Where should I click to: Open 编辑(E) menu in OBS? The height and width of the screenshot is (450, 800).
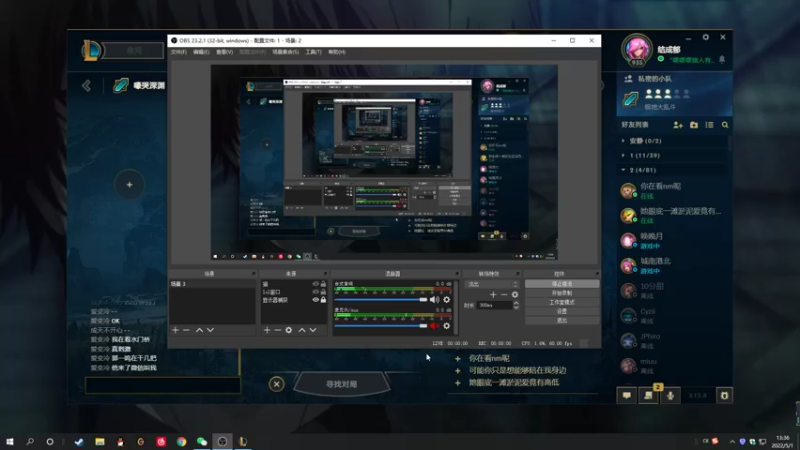click(x=201, y=52)
